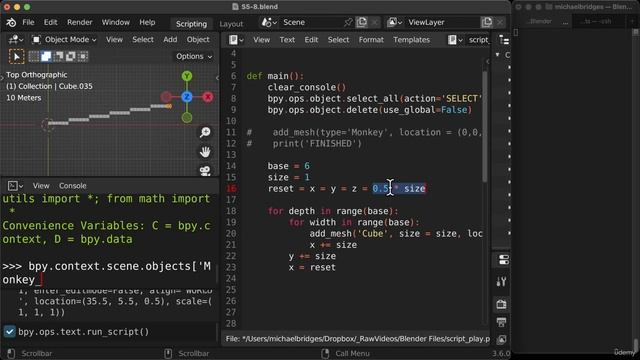640x360 pixels.
Task: Open the Active Tool settings toggle icon
Action: pos(503,260)
